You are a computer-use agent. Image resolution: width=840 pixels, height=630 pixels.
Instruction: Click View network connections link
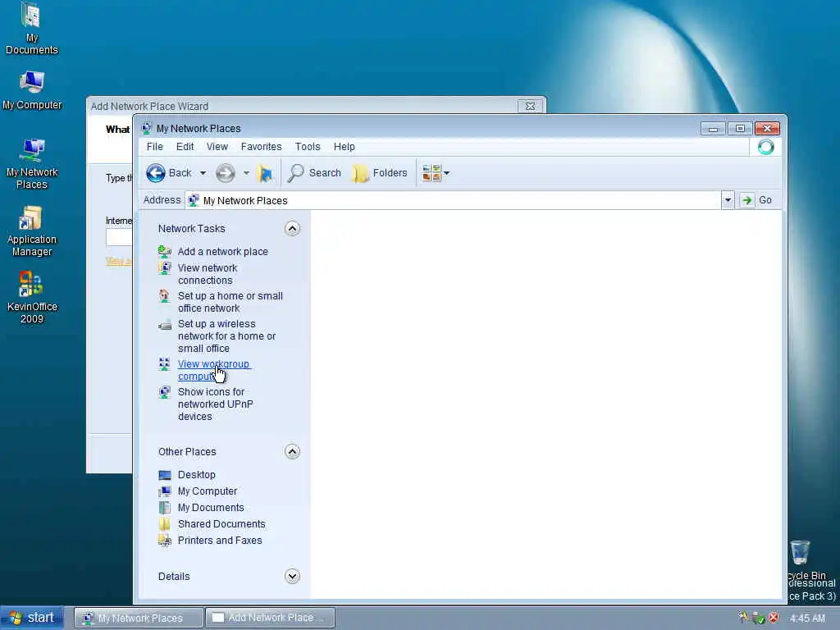(x=208, y=274)
